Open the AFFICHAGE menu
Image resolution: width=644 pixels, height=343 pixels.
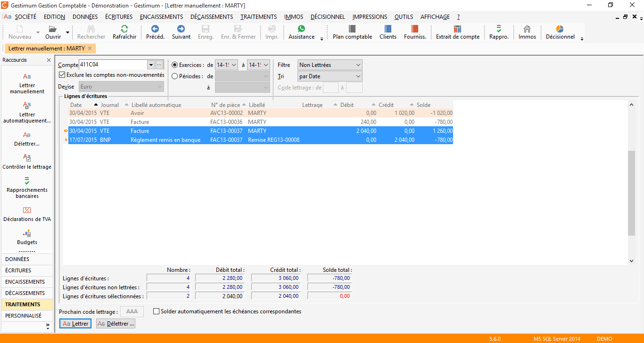(435, 16)
